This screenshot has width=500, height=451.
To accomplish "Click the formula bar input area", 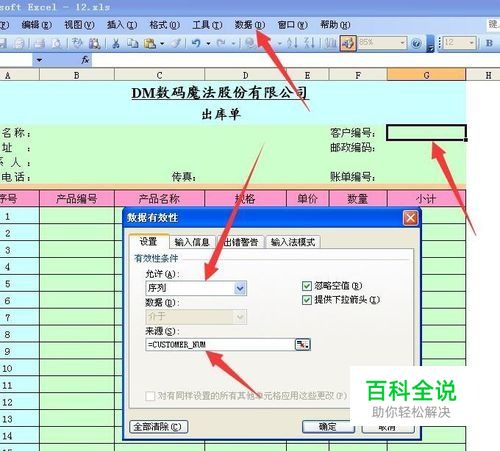I will (295, 60).
